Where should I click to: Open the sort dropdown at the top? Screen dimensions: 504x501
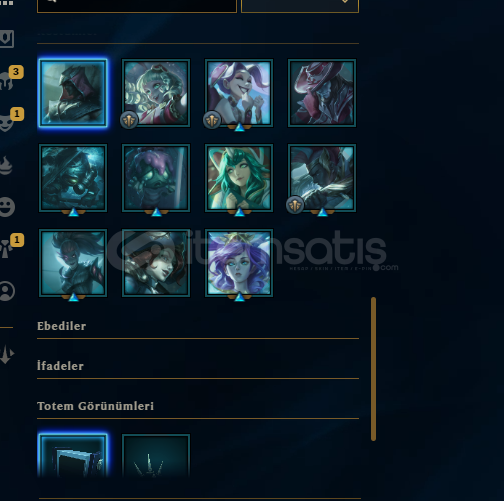[x=300, y=6]
